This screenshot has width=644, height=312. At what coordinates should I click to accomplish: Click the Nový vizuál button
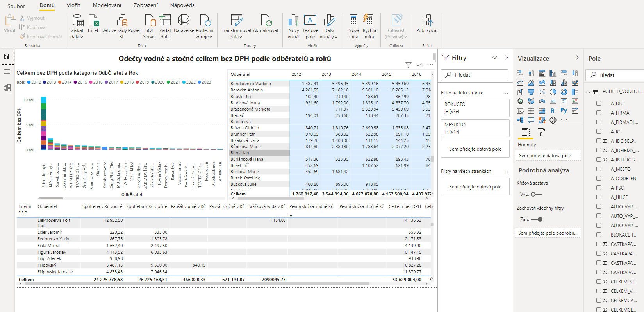pos(294,27)
